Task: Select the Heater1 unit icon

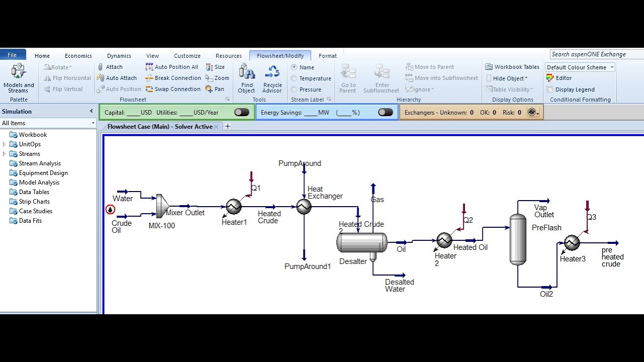Action: 233,207
